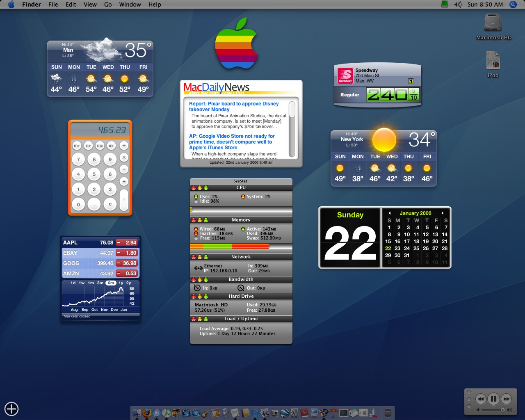This screenshot has height=420, width=525.
Task: Collapse CPU section with its red light
Action: coord(194,187)
